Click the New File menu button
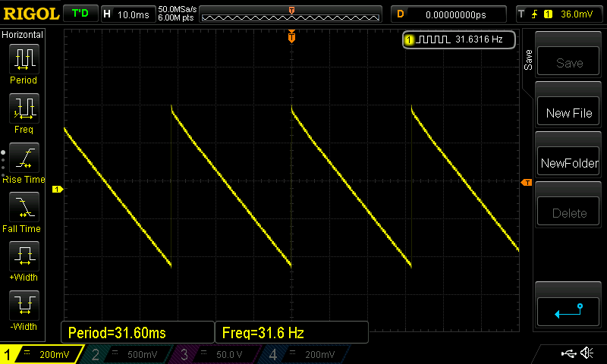 tap(569, 113)
